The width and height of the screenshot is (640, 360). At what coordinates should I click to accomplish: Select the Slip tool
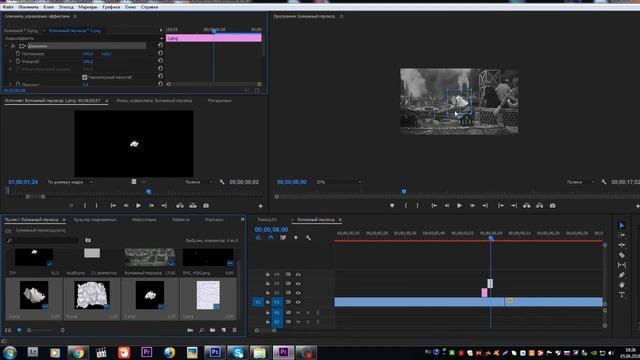622,265
